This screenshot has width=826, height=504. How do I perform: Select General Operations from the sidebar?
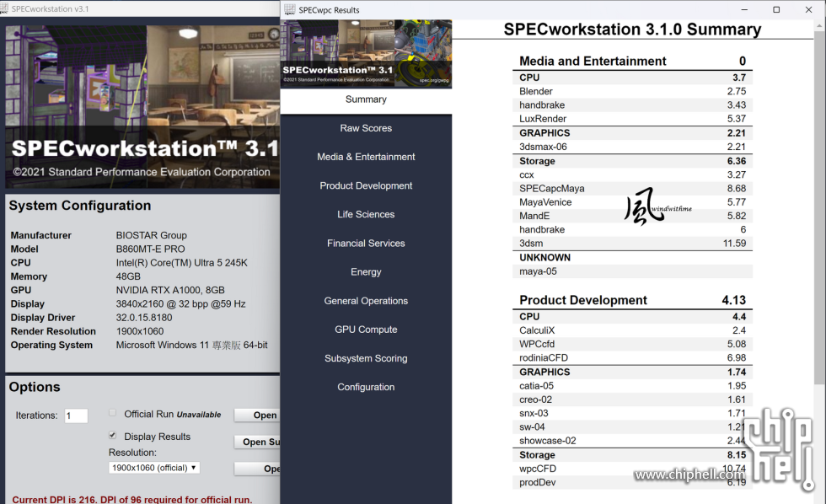pyautogui.click(x=366, y=301)
